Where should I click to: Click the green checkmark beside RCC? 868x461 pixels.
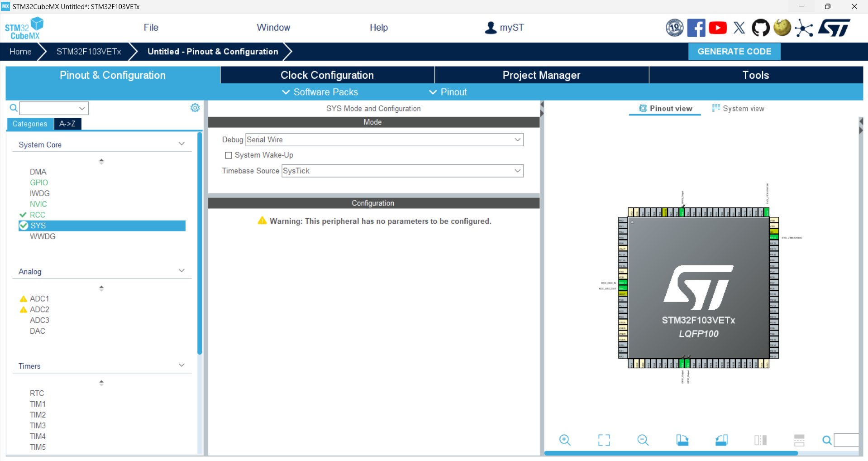click(23, 215)
